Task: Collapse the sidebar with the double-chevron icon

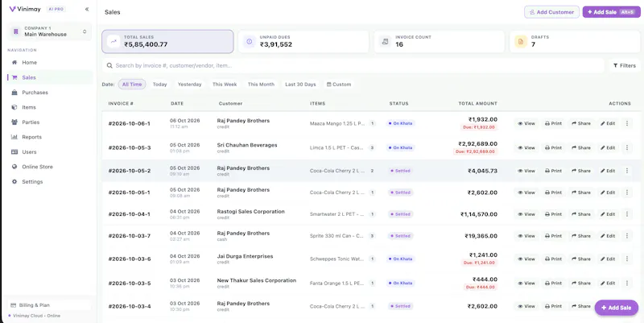Action: [x=87, y=9]
